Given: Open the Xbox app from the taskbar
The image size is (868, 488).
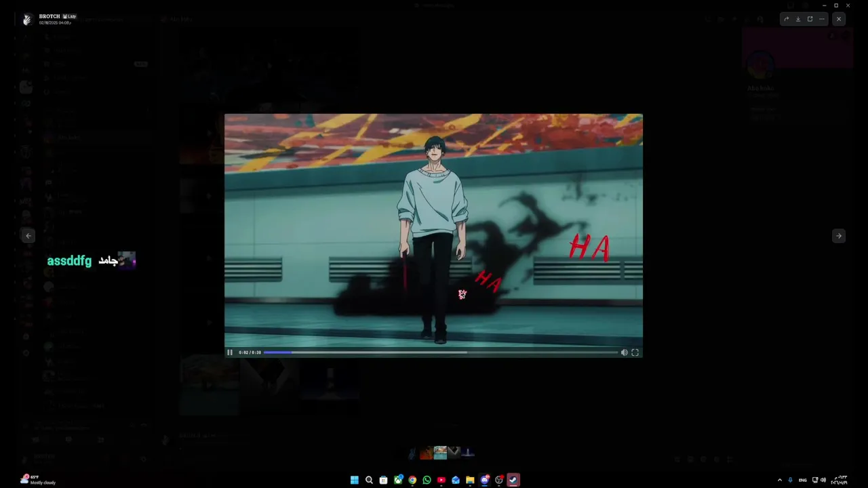Looking at the screenshot, I should [398, 480].
